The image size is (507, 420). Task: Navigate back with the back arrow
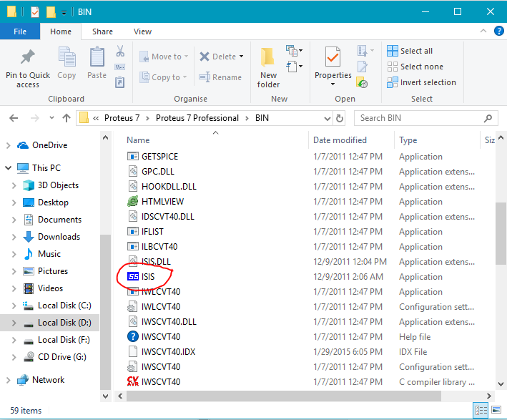tap(14, 118)
